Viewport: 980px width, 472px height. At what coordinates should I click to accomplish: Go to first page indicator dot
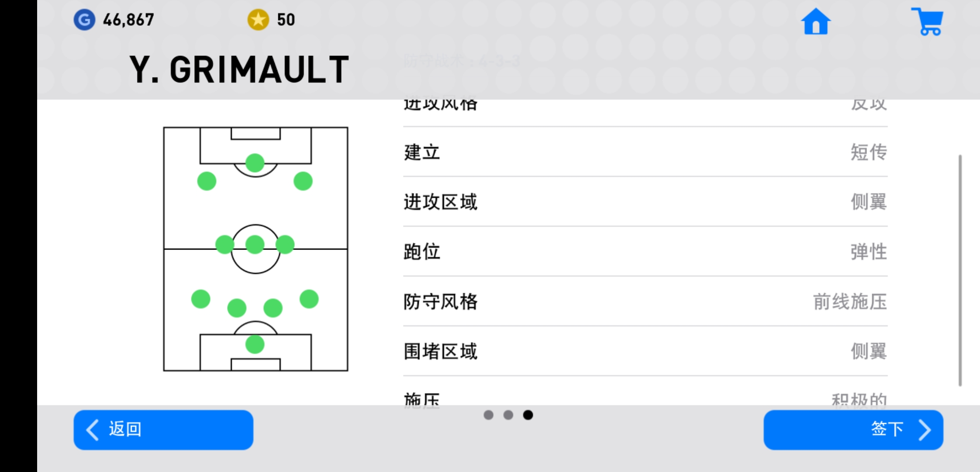[488, 415]
